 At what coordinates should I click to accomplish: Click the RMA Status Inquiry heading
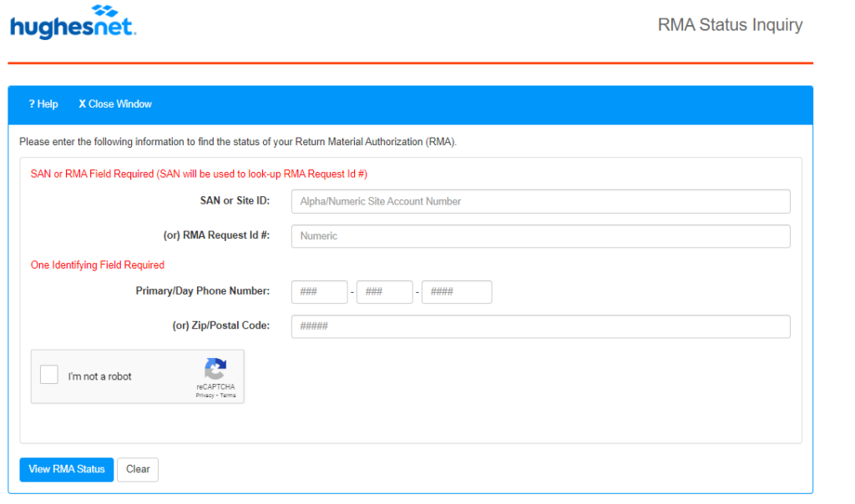(x=730, y=25)
